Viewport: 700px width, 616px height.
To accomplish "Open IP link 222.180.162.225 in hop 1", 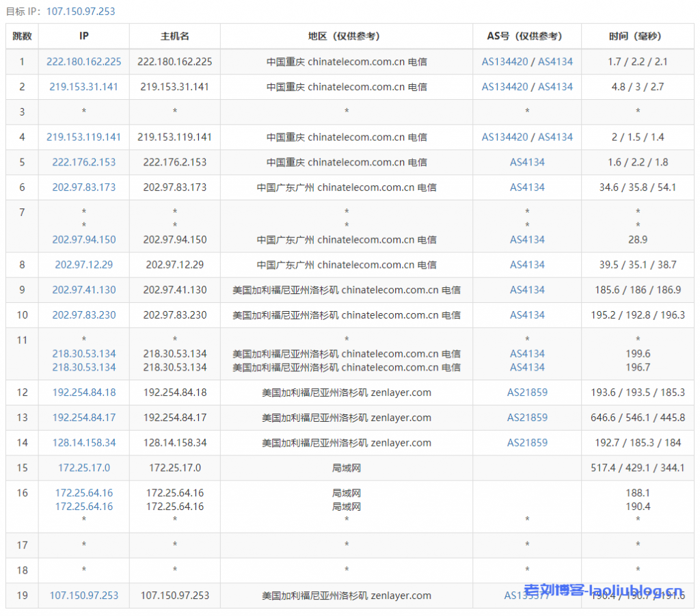I will coord(84,62).
